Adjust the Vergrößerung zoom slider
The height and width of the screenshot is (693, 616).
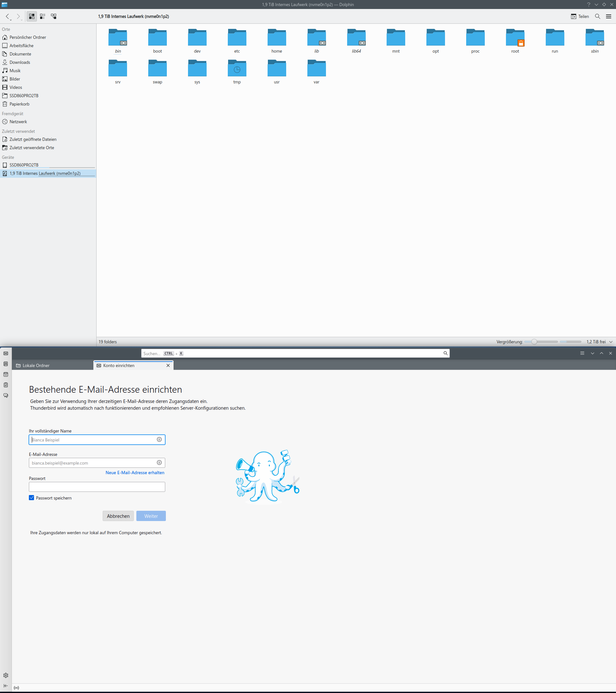tap(534, 342)
